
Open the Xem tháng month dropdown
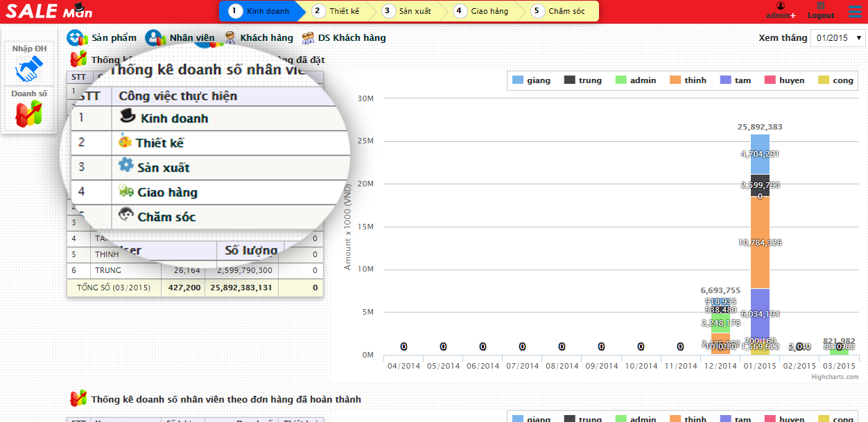[x=838, y=37]
